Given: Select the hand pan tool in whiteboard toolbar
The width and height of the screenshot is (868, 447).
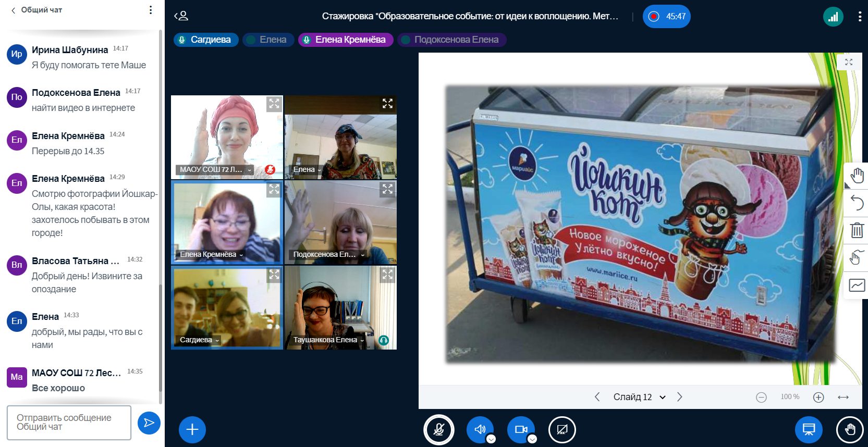Looking at the screenshot, I should [x=857, y=176].
